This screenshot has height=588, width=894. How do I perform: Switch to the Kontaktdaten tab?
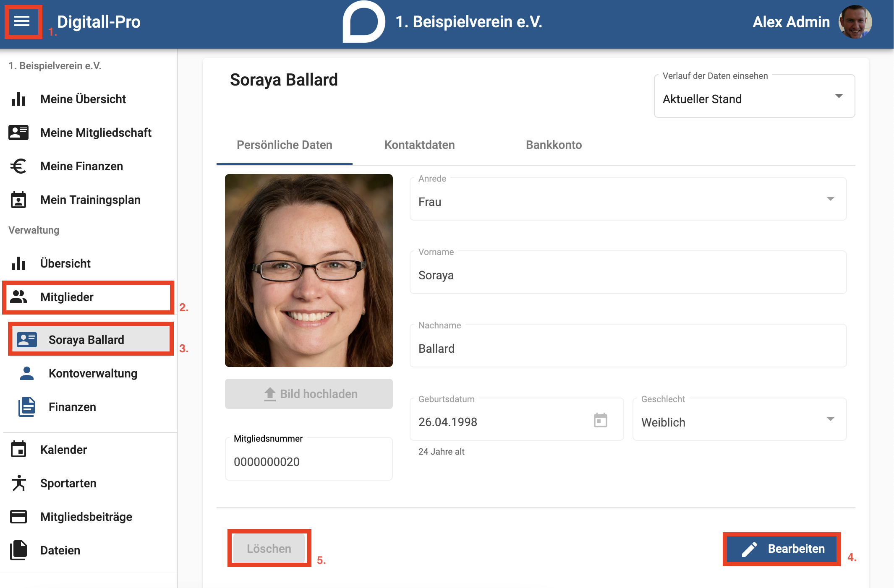[420, 145]
